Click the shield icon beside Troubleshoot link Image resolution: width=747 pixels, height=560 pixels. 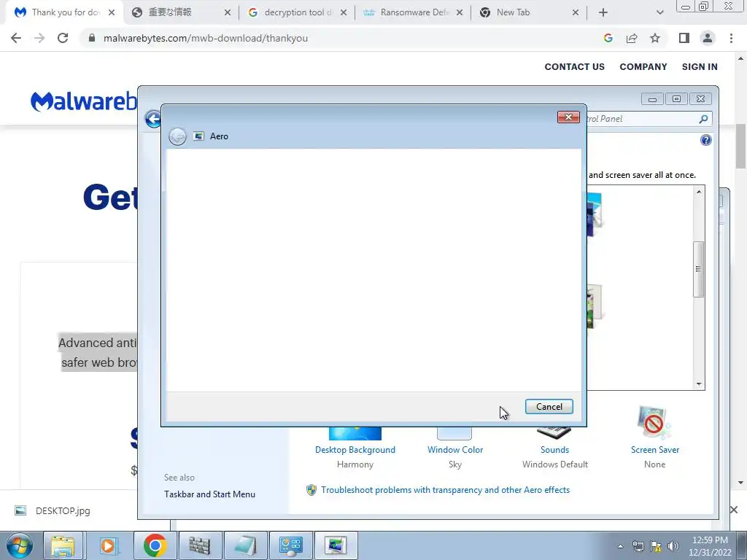coord(311,490)
